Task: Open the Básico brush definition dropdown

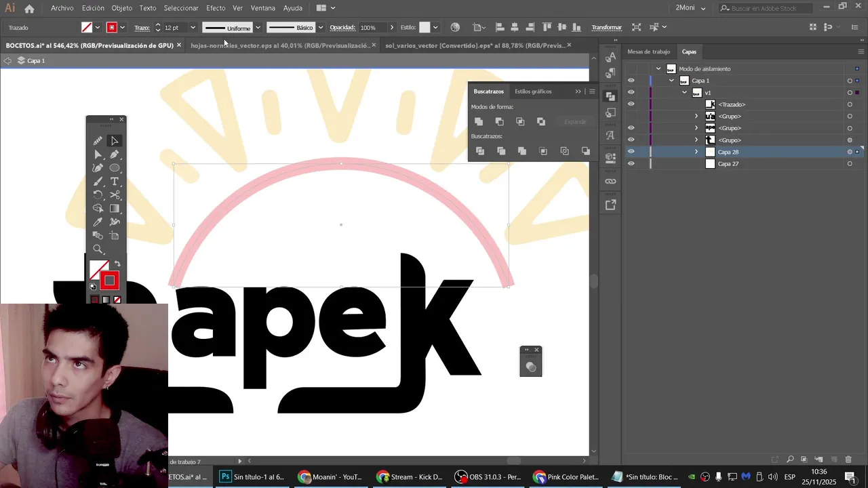Action: [321, 27]
